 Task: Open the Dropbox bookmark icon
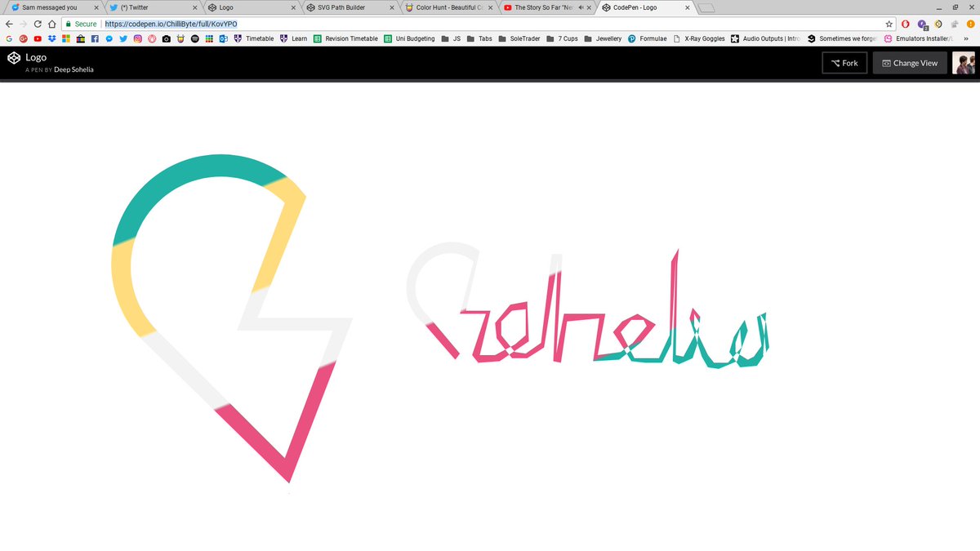click(51, 38)
